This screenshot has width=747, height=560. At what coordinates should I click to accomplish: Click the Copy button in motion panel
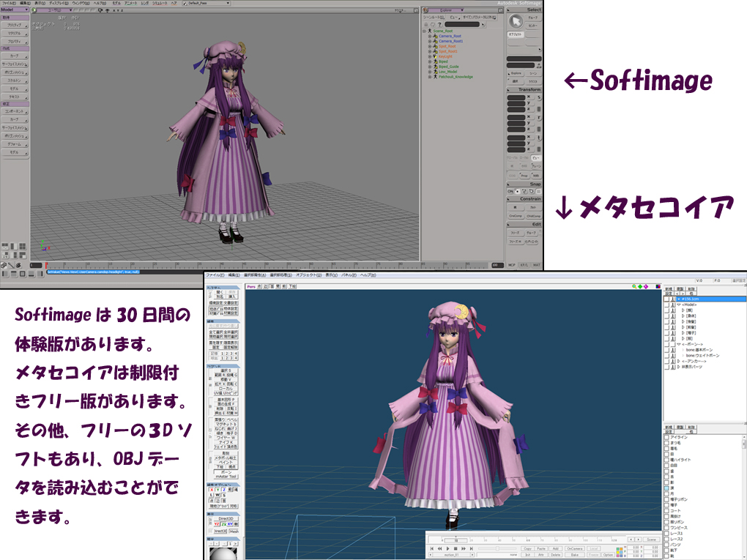point(527,548)
